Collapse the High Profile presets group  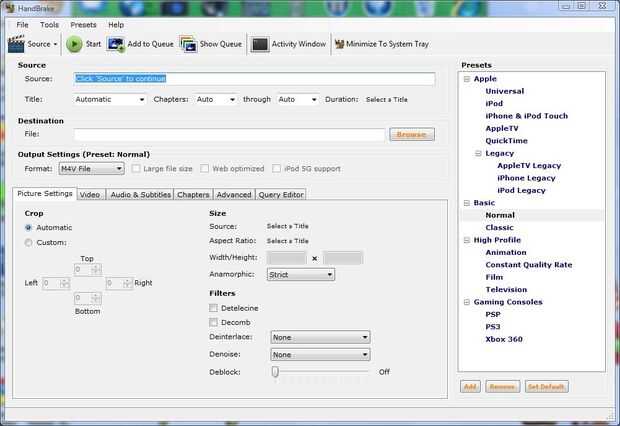click(x=467, y=240)
